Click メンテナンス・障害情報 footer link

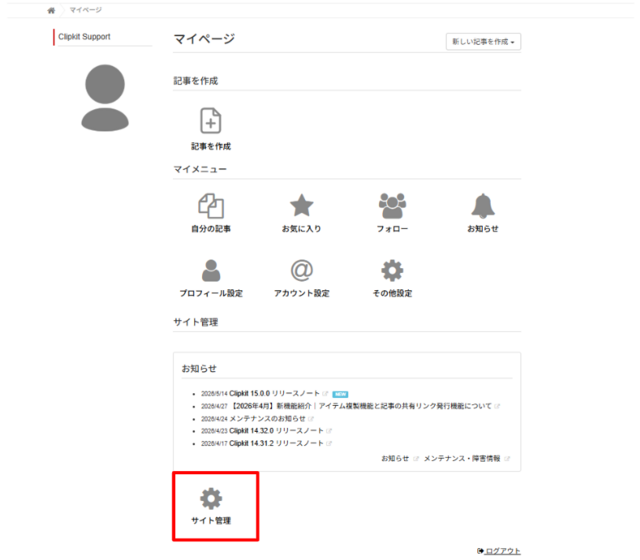[462, 458]
